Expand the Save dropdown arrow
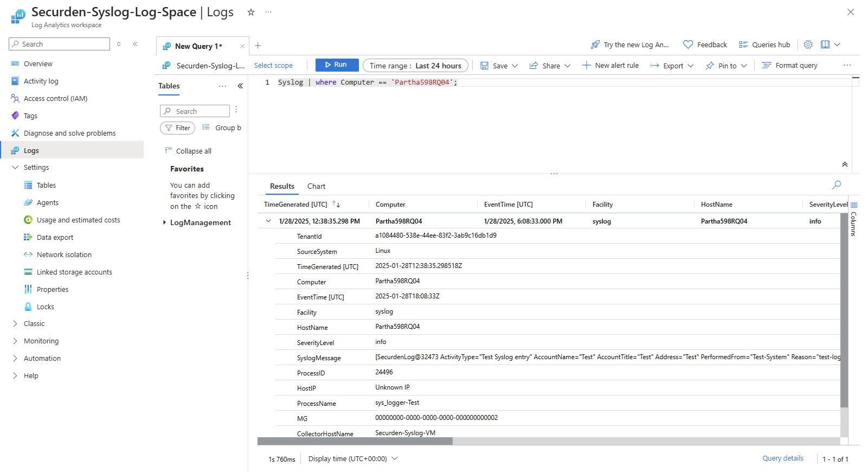Viewport: 868px width, 472px height. click(x=515, y=66)
